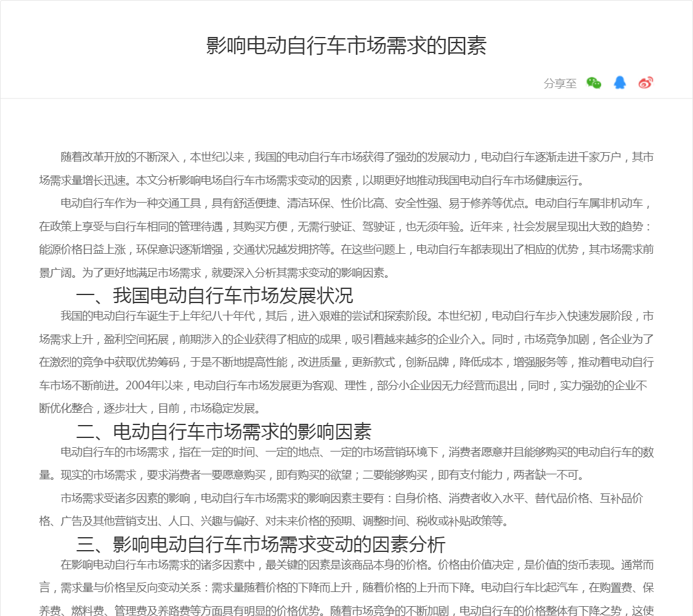This screenshot has width=693, height=616.
Task: Click paragraph starting 在影响电动自行车市场需求的诸多因素中
Action: click(x=346, y=588)
